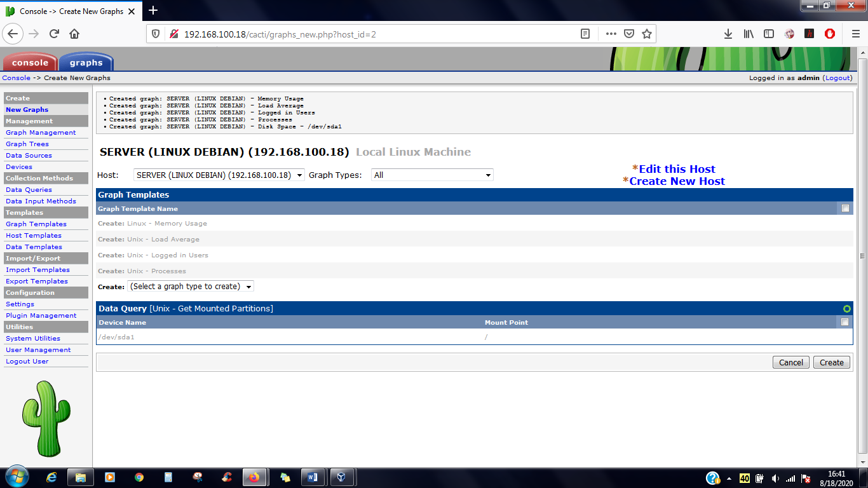Bookmark this page with the star icon
Viewport: 868px width, 488px height.
(647, 34)
